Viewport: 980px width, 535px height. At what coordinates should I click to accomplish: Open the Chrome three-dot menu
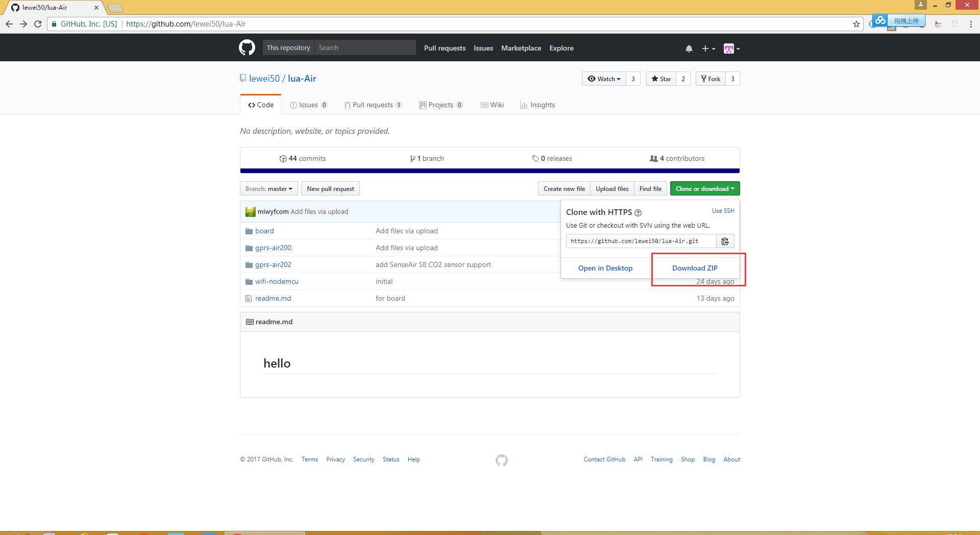(971, 24)
